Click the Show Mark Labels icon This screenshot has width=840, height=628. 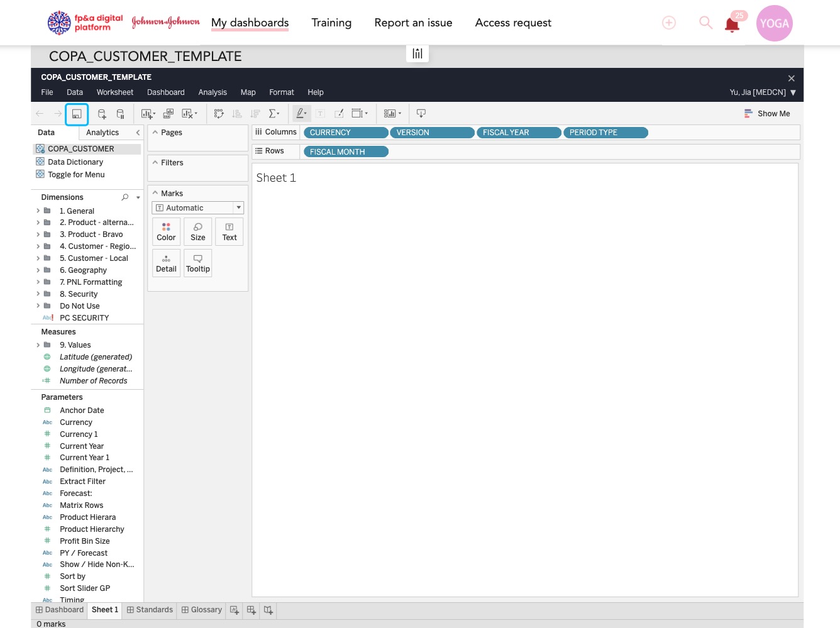321,114
